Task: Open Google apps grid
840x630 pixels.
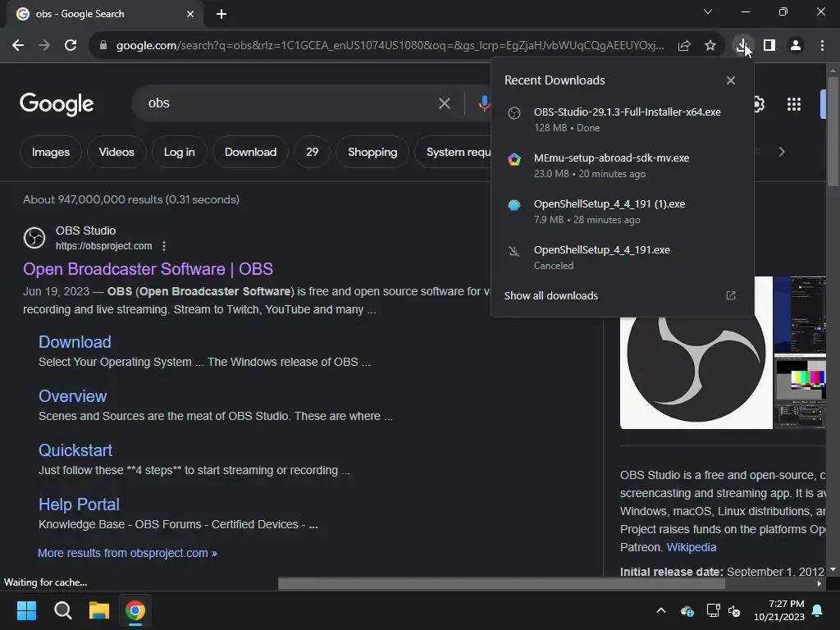Action: (794, 104)
